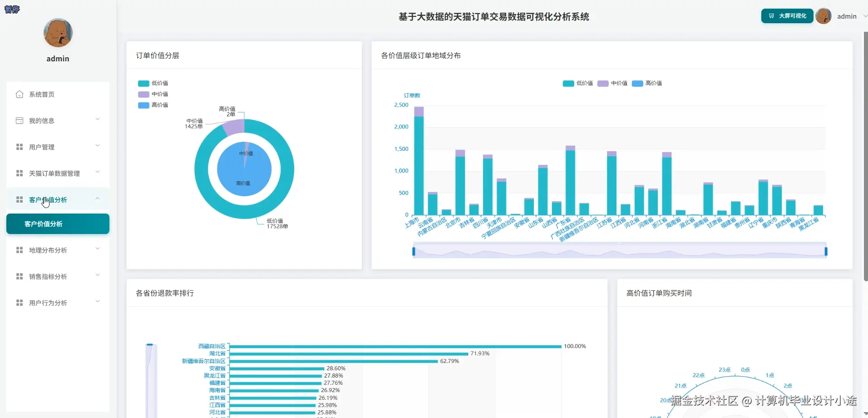
Task: Collapse the 客户价值分析 group arrow
Action: pyautogui.click(x=98, y=199)
